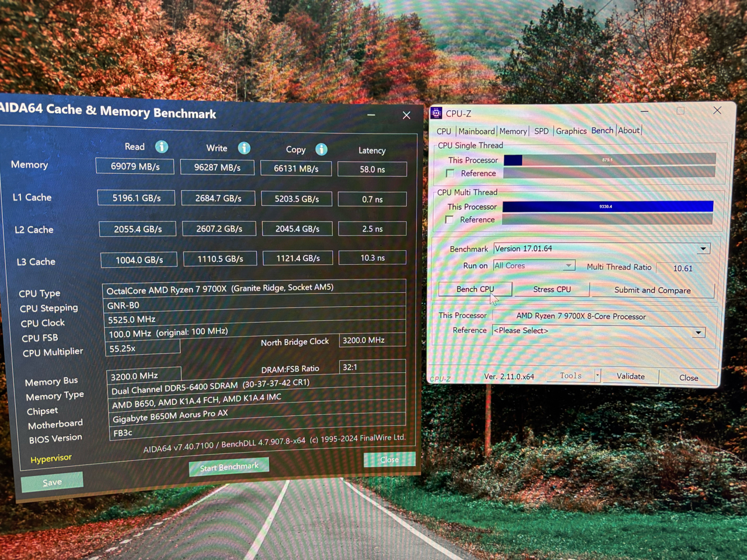The width and height of the screenshot is (747, 560).
Task: Open the Graphics tab in CPU-Z
Action: pos(571,131)
